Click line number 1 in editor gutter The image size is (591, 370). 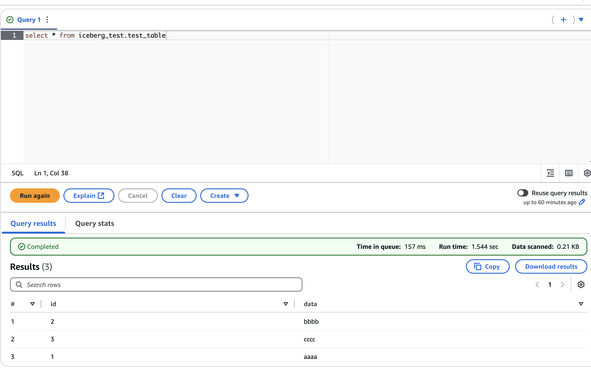14,35
